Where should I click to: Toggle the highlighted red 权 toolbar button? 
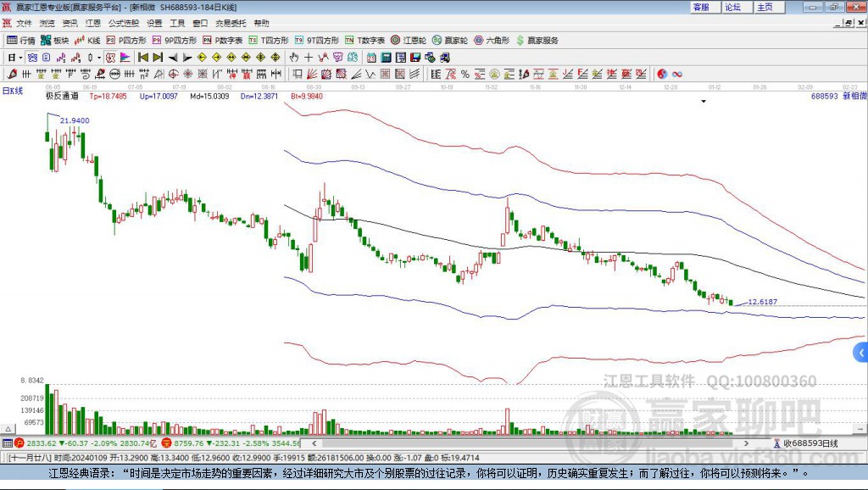[111, 57]
